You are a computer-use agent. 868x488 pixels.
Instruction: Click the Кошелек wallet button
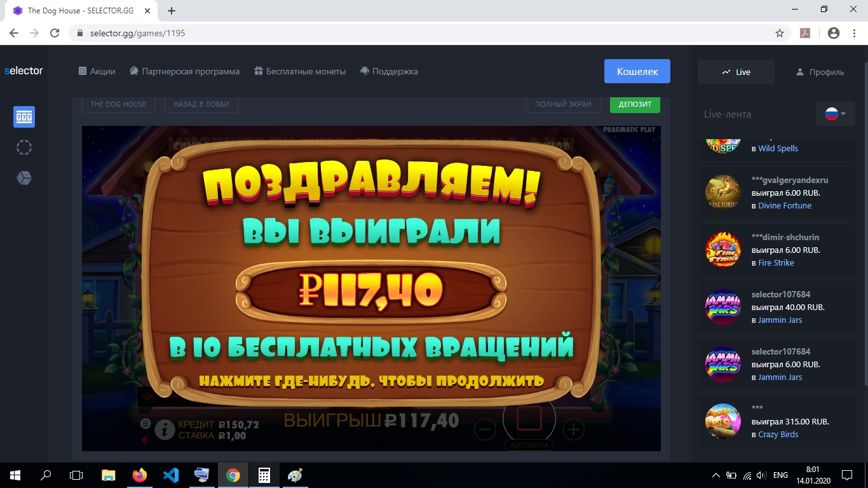[637, 72]
